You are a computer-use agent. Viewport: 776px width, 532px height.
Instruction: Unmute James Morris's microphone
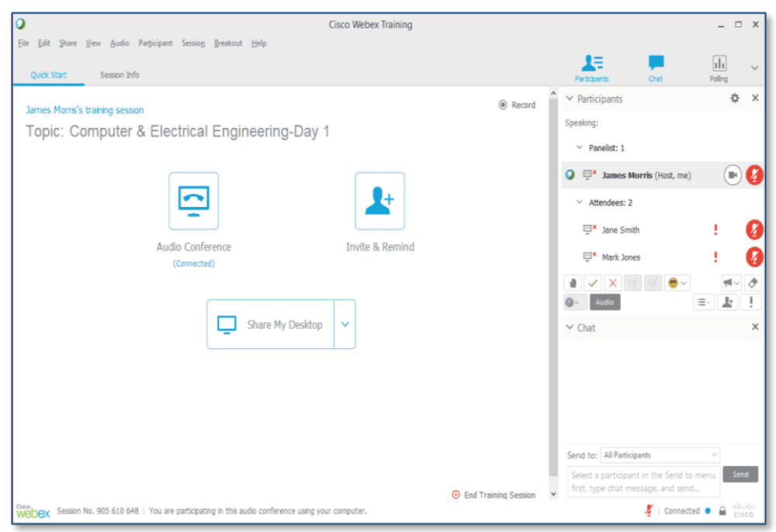pos(754,175)
